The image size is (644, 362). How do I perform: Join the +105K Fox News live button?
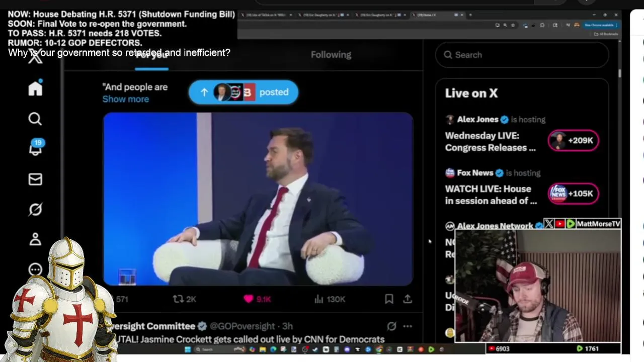coord(574,194)
